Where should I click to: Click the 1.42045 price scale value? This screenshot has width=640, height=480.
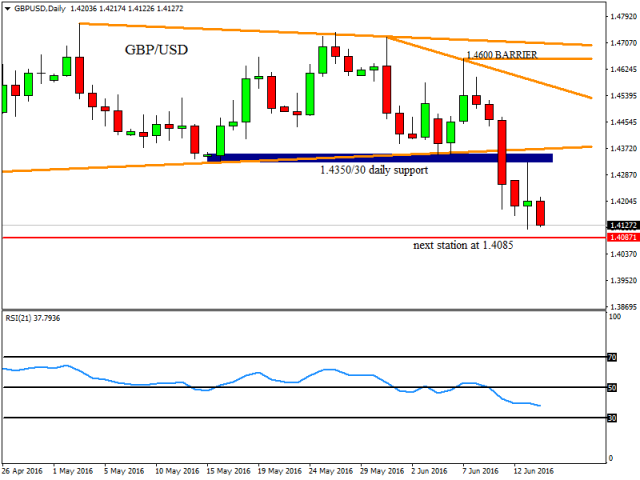click(623, 201)
